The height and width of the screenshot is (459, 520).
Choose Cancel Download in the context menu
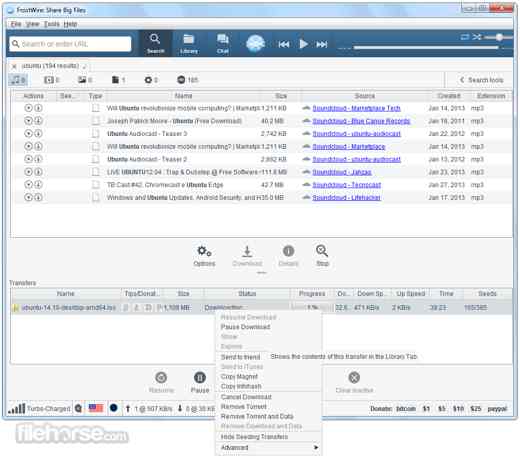[246, 397]
